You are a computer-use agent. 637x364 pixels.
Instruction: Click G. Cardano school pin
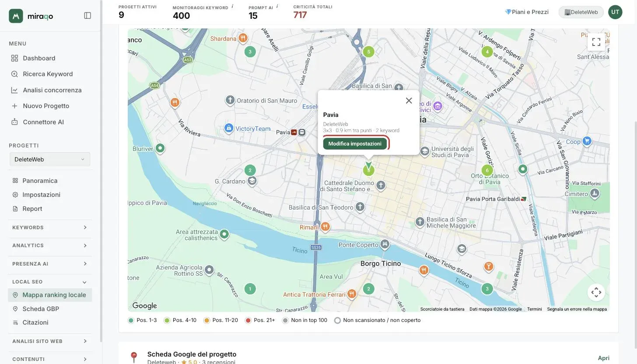[x=252, y=181]
